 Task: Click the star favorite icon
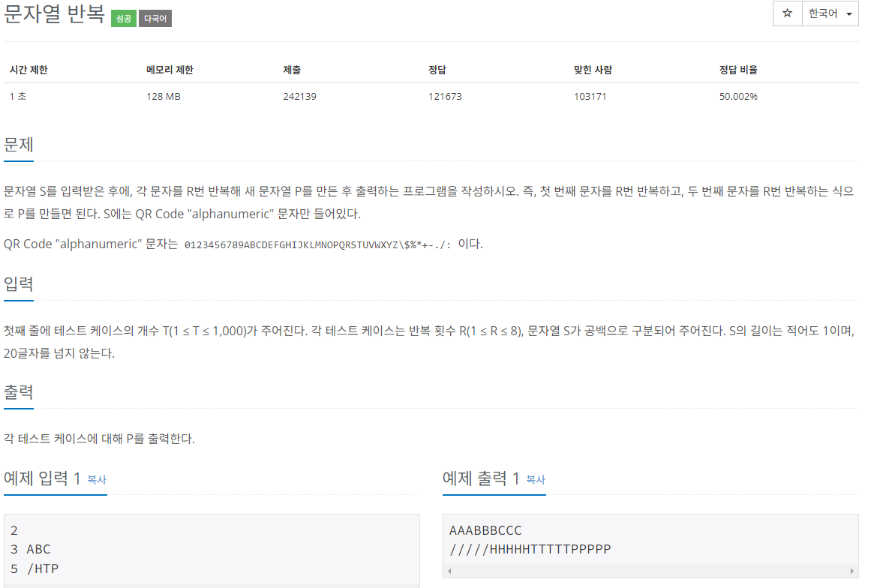[x=787, y=13]
